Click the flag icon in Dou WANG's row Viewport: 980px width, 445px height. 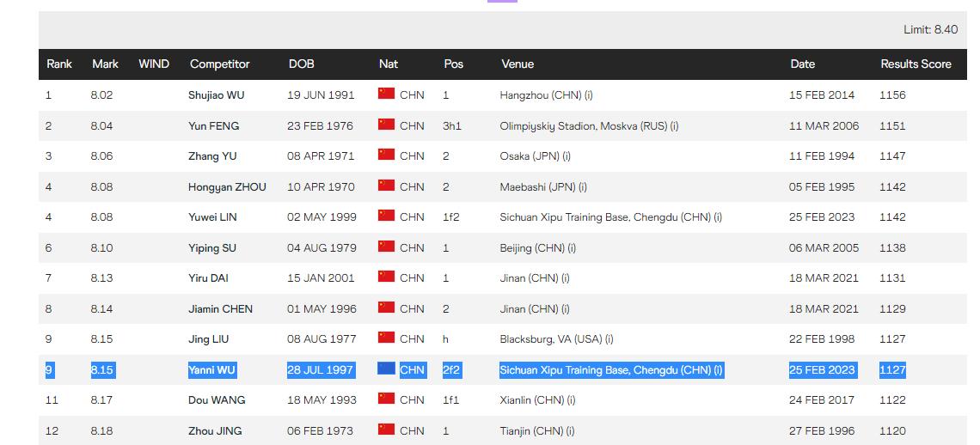tap(386, 399)
